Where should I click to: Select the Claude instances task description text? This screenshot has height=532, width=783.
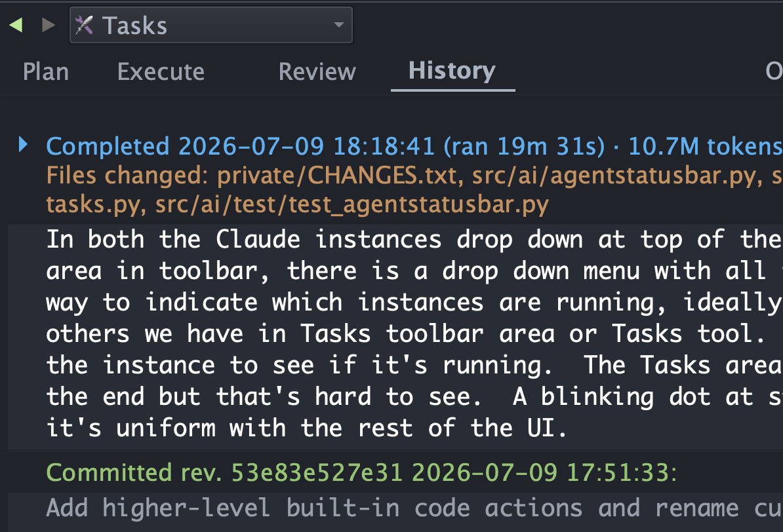(x=414, y=333)
